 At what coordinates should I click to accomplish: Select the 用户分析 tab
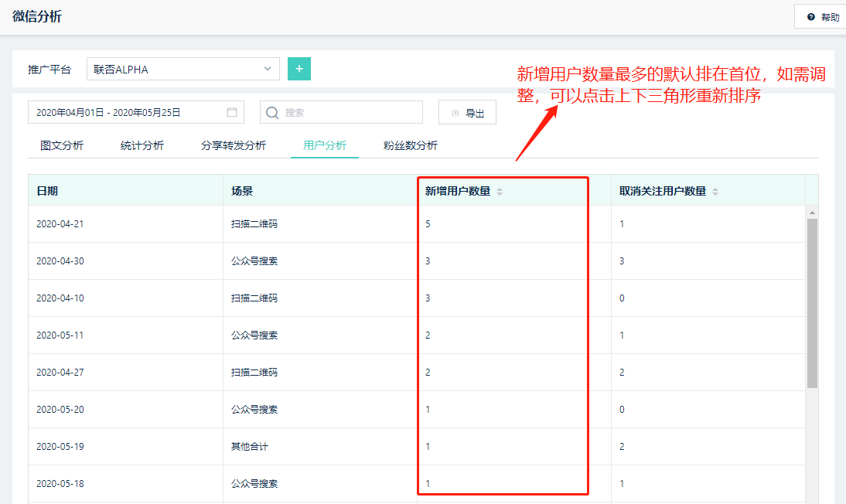coord(325,145)
